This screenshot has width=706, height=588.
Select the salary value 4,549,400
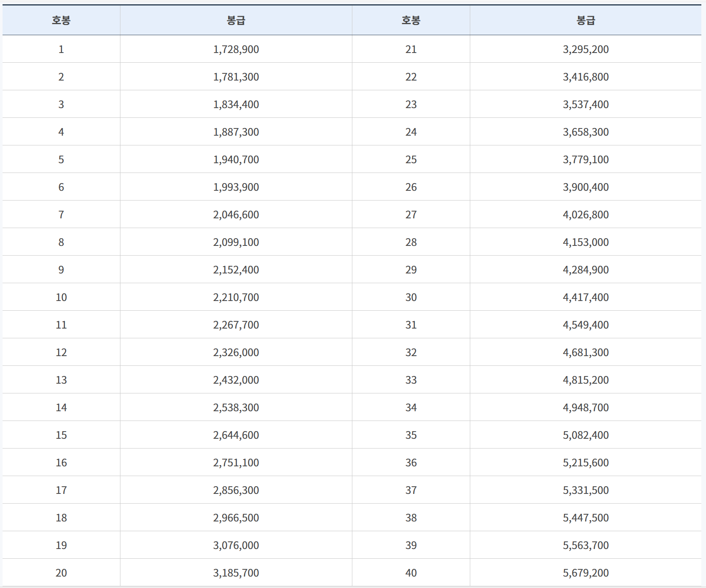point(586,325)
